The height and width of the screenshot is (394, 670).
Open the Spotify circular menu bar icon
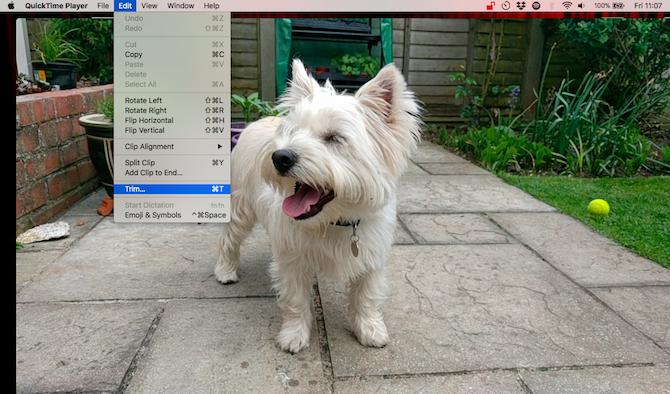point(536,6)
